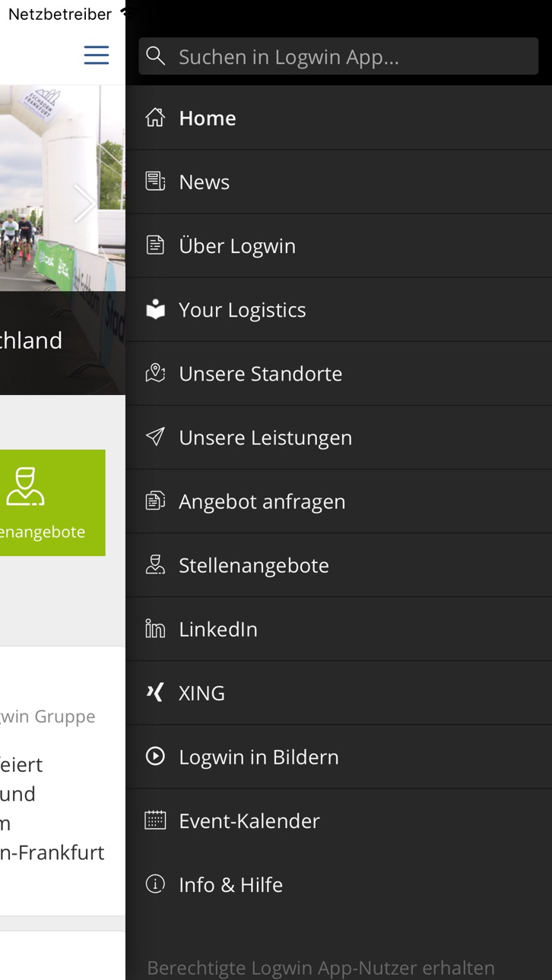Open the News menu item
The width and height of the screenshot is (552, 980).
click(338, 182)
